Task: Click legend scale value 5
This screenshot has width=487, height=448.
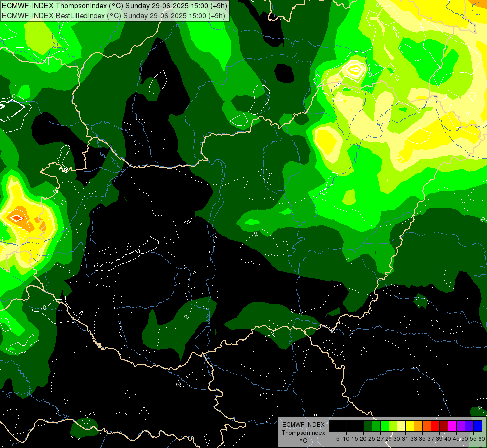Action: coord(338,439)
